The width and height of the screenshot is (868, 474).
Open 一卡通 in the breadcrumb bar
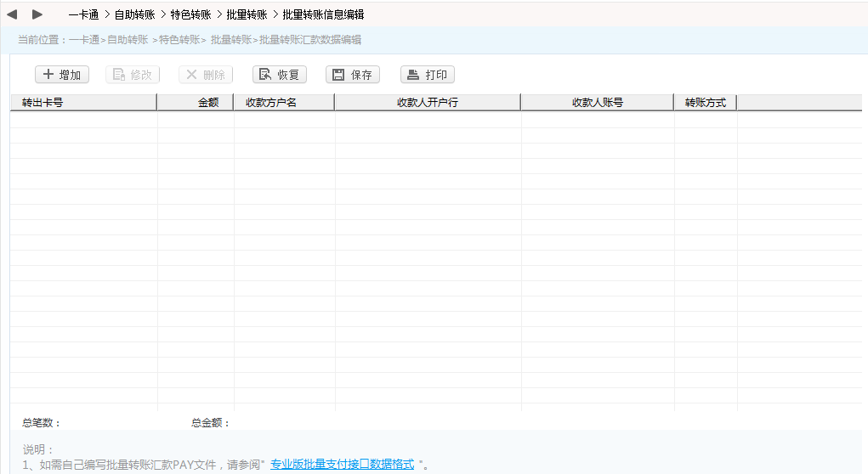coord(83,14)
